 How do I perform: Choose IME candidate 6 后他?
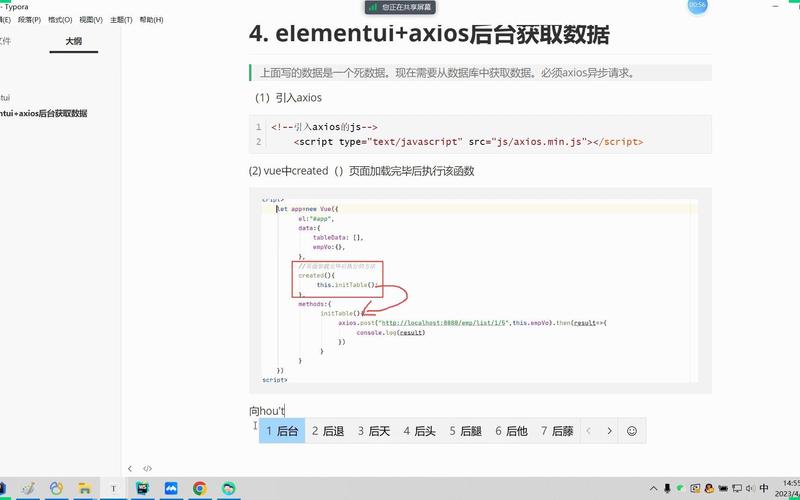coord(512,431)
